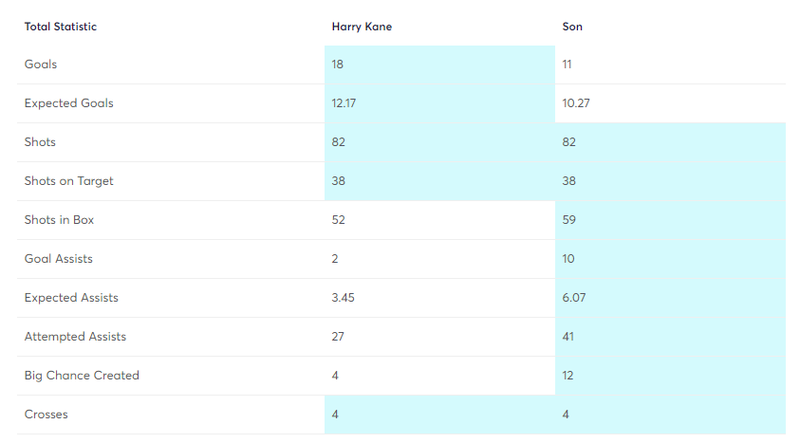
Task: Click Son's Shots value 82
Action: click(569, 142)
